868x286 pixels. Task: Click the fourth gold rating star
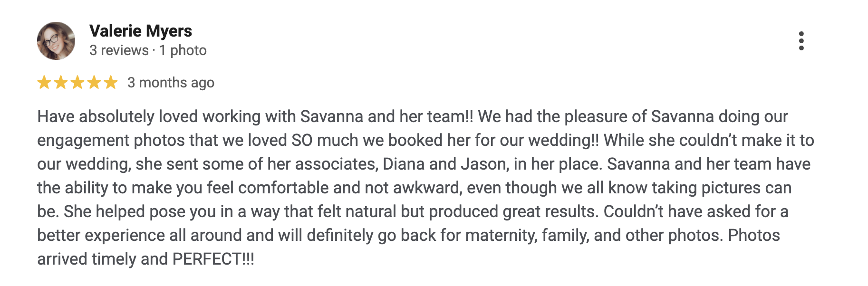tap(94, 82)
